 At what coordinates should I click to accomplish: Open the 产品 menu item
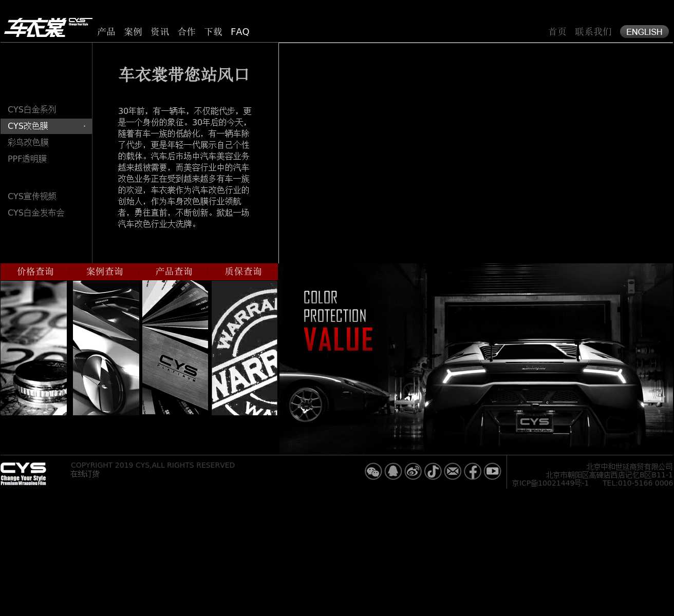tap(106, 32)
